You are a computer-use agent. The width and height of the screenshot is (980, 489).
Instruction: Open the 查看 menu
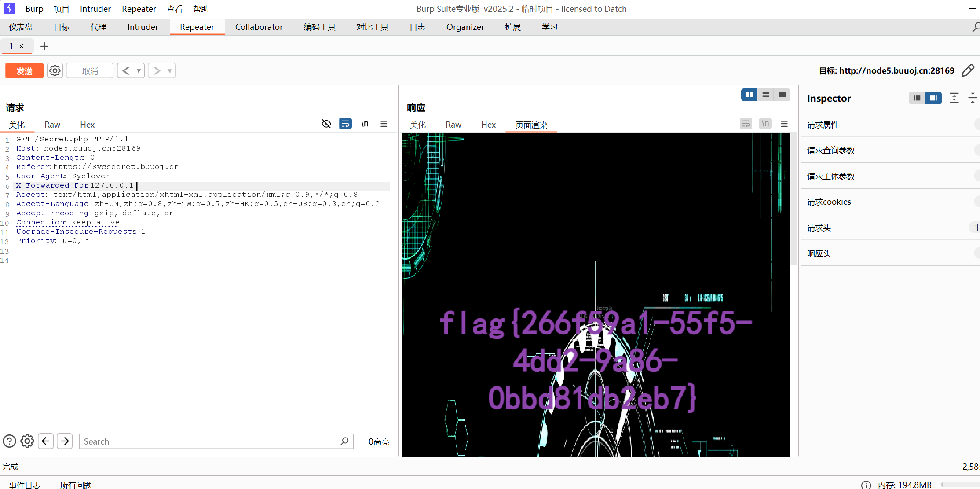[175, 9]
